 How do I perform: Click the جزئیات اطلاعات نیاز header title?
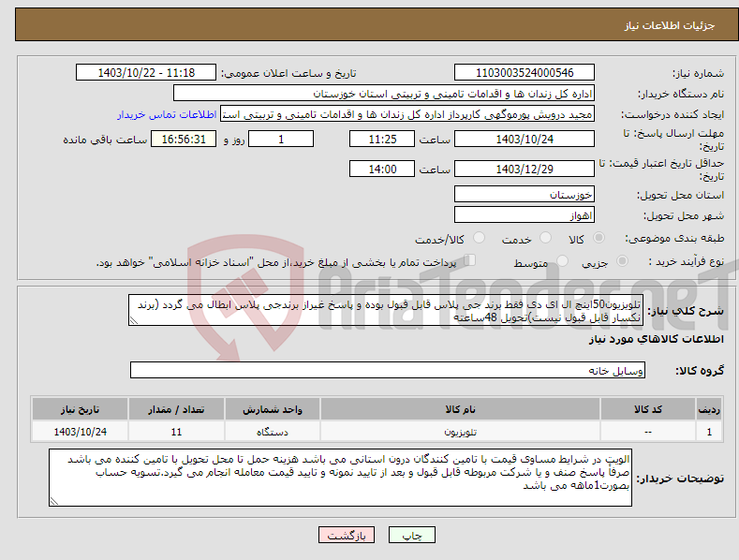pos(670,25)
